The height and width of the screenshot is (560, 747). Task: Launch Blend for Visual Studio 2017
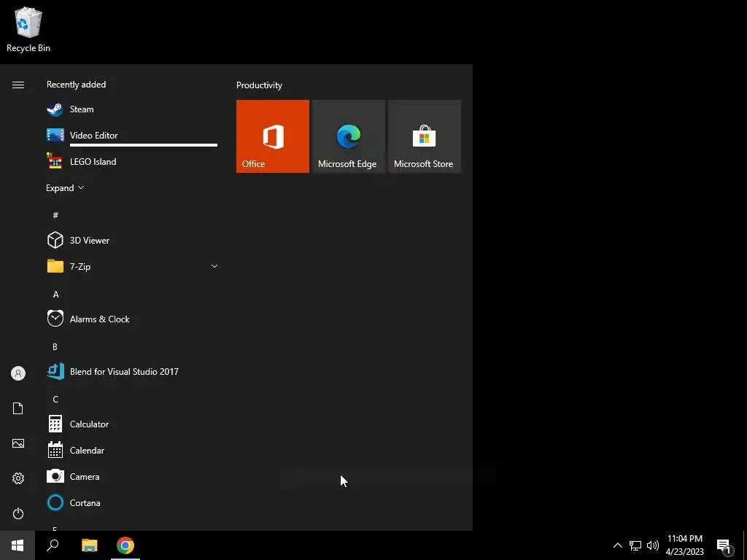pyautogui.click(x=132, y=371)
